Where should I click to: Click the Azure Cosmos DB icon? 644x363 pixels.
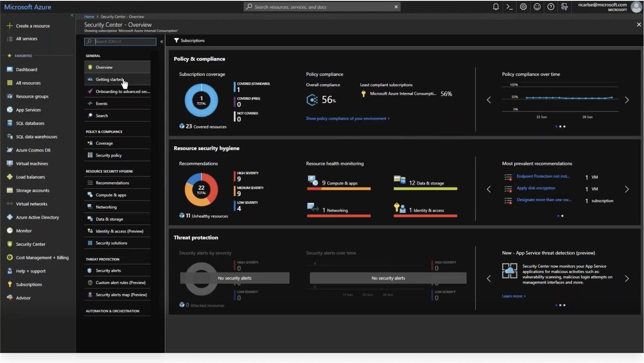10,150
